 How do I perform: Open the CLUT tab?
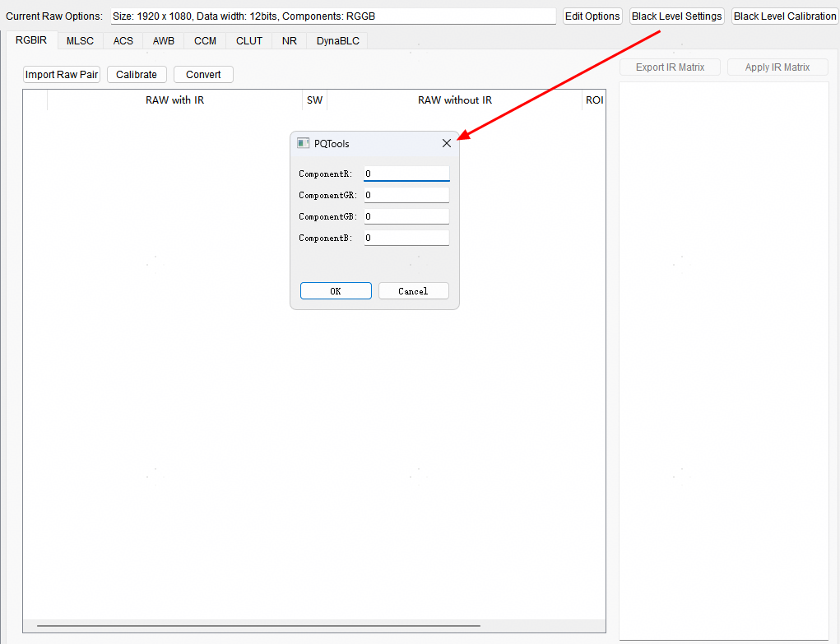(x=249, y=41)
